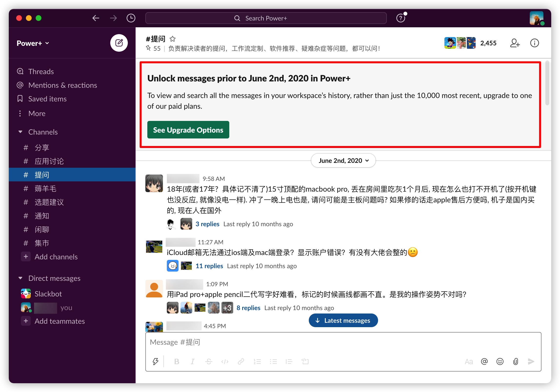The image size is (560, 392).
Task: Toggle bold formatting in message composer
Action: [x=177, y=361]
